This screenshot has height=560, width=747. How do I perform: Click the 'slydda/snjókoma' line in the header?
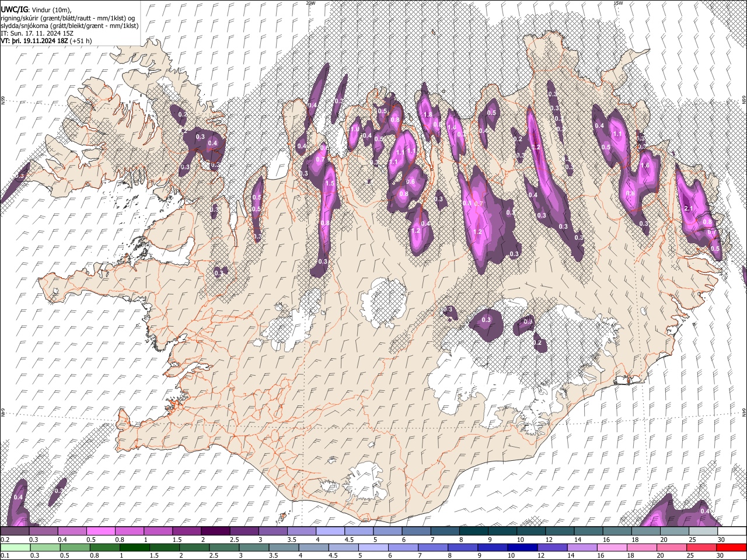coord(69,26)
